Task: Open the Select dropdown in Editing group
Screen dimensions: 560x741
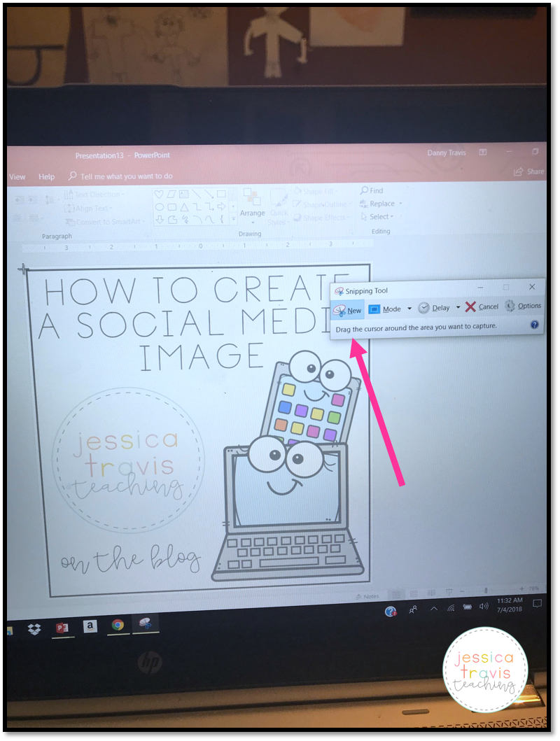Action: [377, 216]
